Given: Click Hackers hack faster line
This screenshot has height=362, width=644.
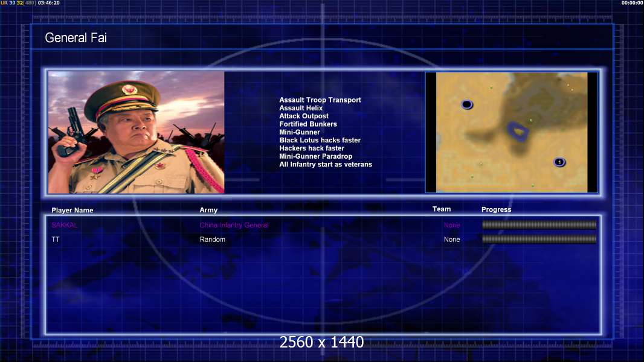Looking at the screenshot, I should tap(312, 148).
